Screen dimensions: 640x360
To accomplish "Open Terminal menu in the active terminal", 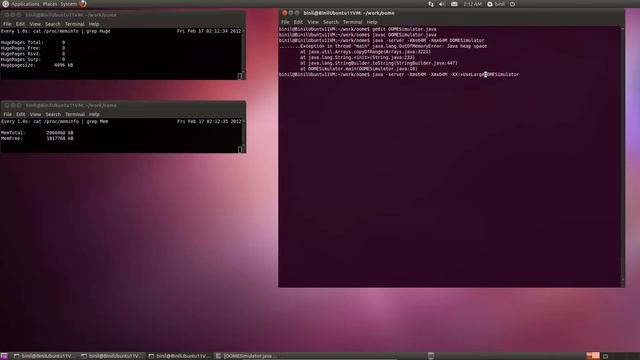I will 352,22.
